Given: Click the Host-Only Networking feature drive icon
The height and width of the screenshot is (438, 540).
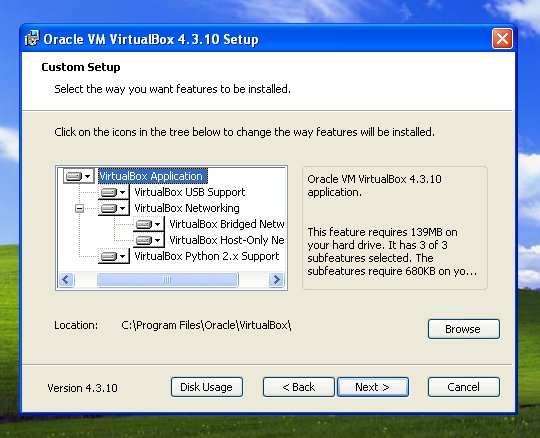Looking at the screenshot, I should 149,240.
